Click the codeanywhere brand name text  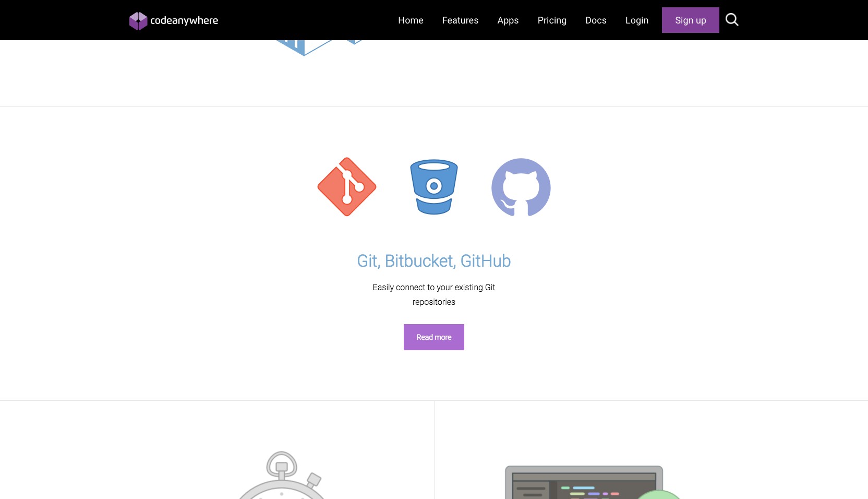point(184,20)
